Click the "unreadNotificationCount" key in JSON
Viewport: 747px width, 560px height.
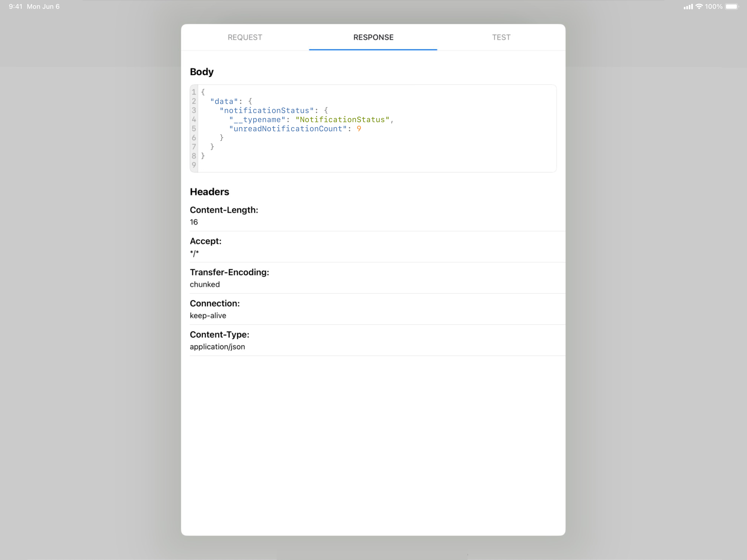click(288, 129)
